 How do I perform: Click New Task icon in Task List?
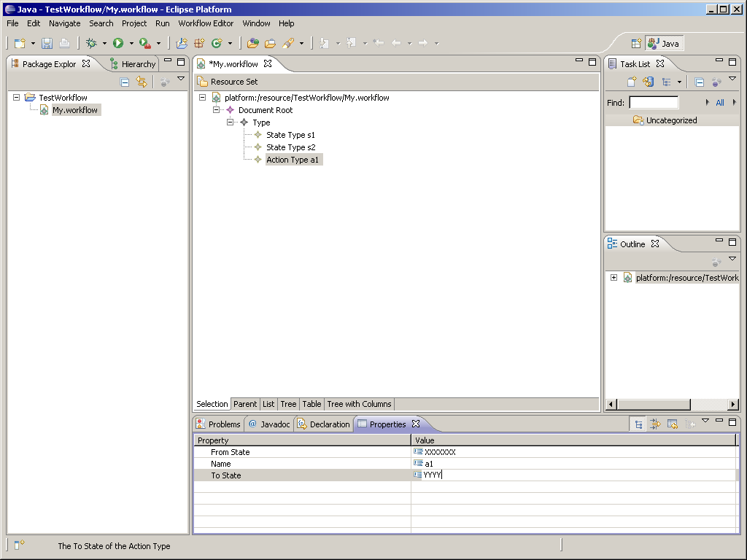(x=632, y=82)
